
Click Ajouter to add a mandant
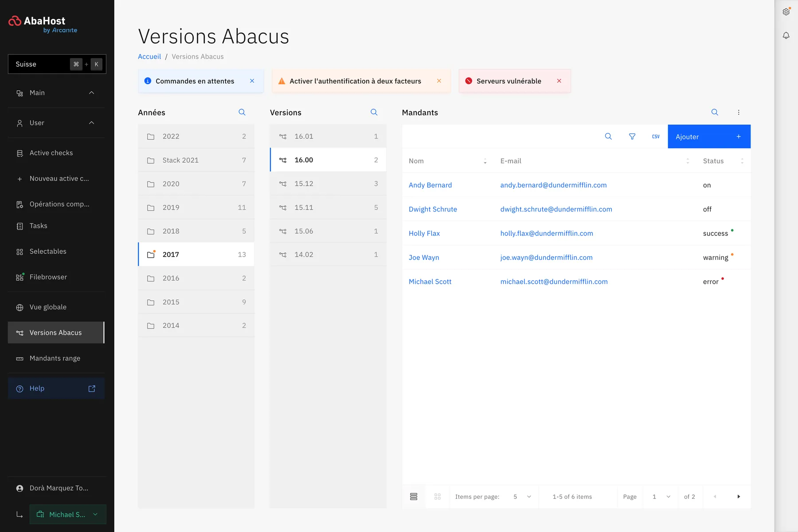709,137
